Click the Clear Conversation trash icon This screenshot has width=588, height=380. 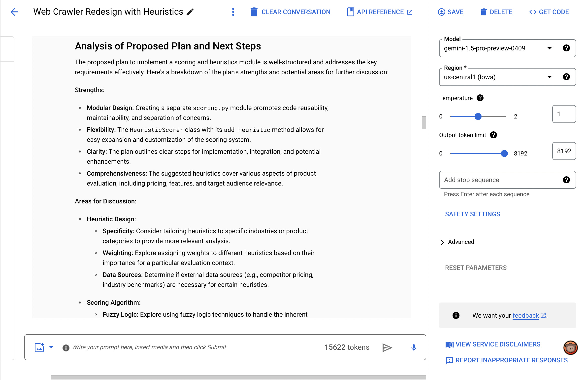(x=254, y=12)
